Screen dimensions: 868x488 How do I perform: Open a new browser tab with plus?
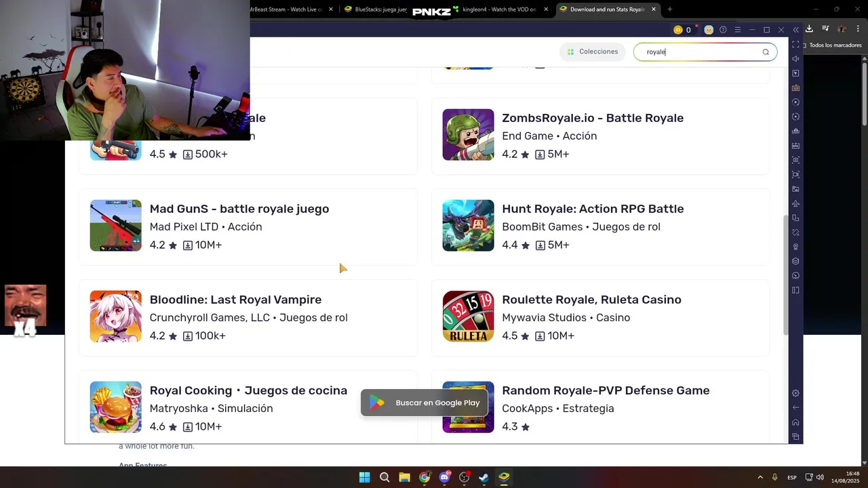coord(670,9)
